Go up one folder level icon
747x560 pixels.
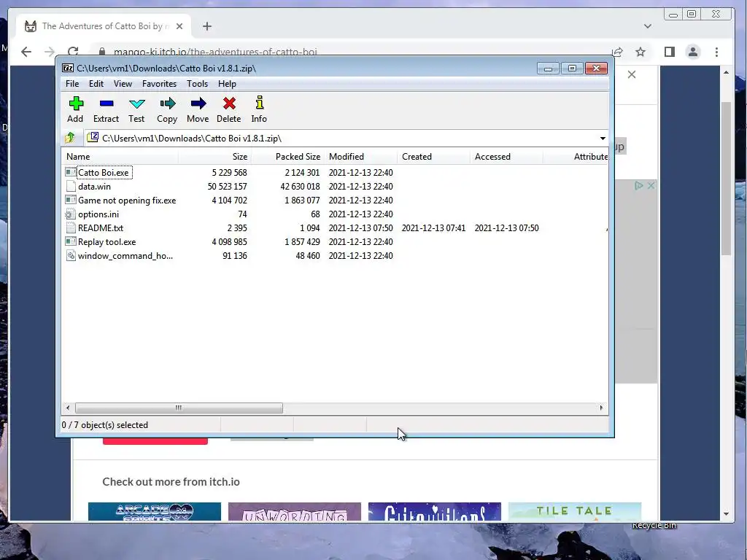(71, 138)
